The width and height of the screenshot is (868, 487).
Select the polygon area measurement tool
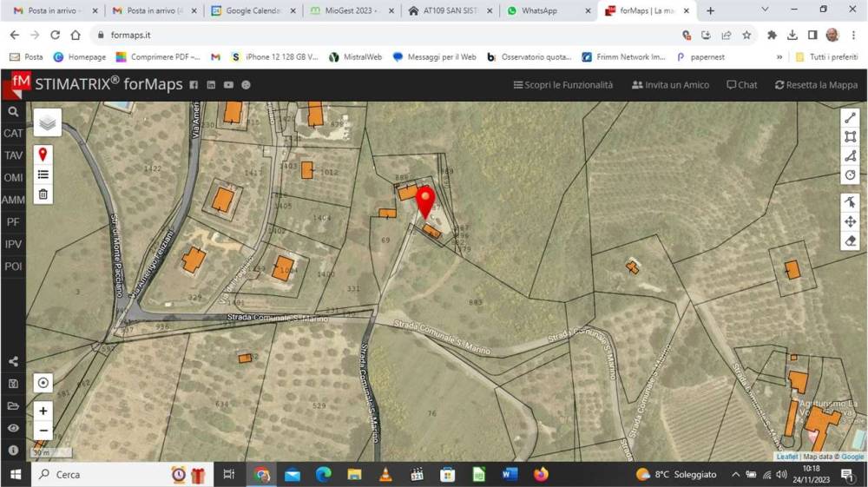click(x=850, y=137)
